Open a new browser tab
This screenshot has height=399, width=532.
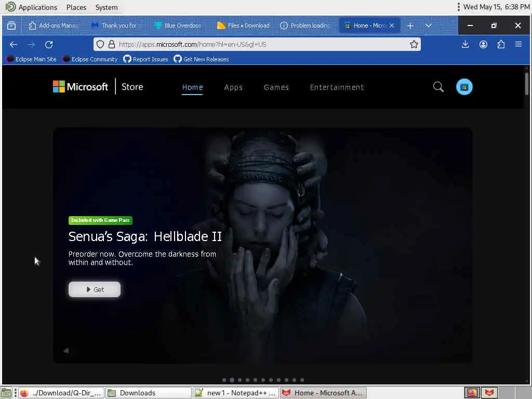coord(410,26)
